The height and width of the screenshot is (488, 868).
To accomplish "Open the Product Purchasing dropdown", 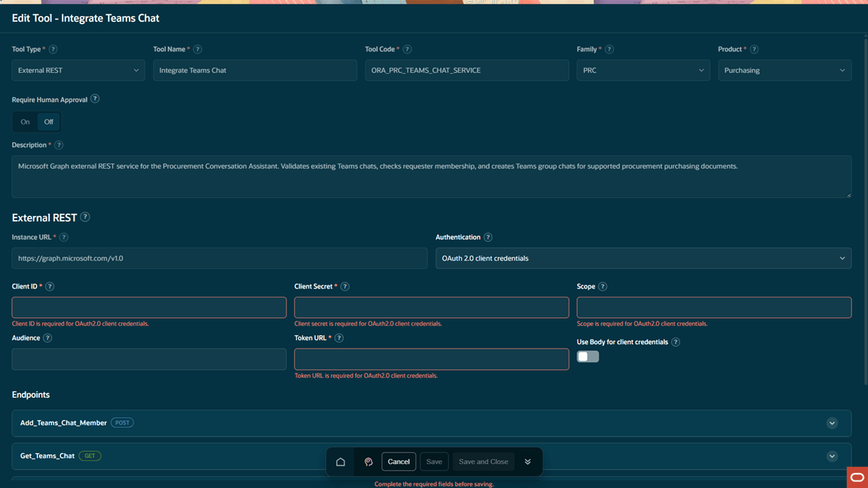I will [x=784, y=70].
